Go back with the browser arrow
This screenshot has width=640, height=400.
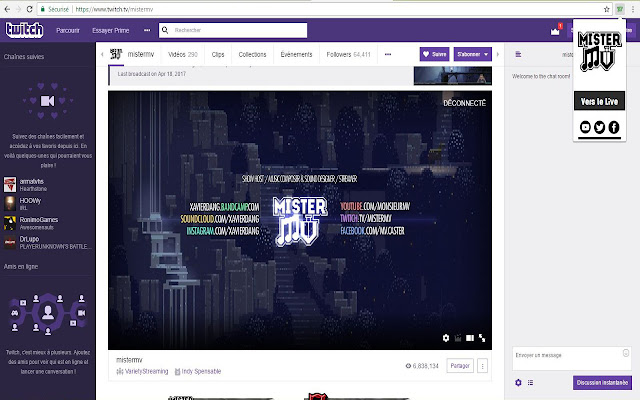[x=7, y=9]
